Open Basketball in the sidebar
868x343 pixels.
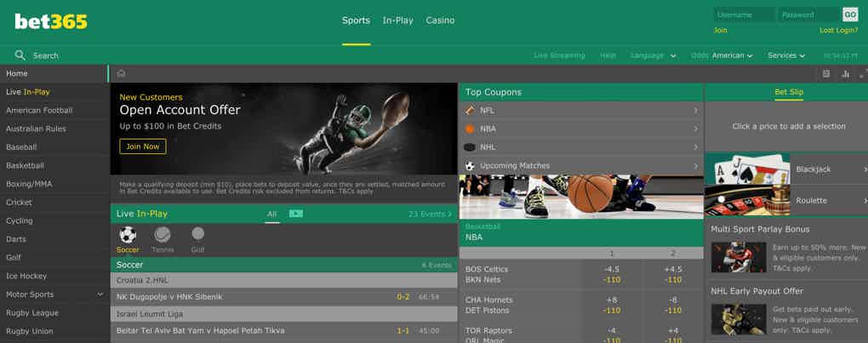[54, 165]
